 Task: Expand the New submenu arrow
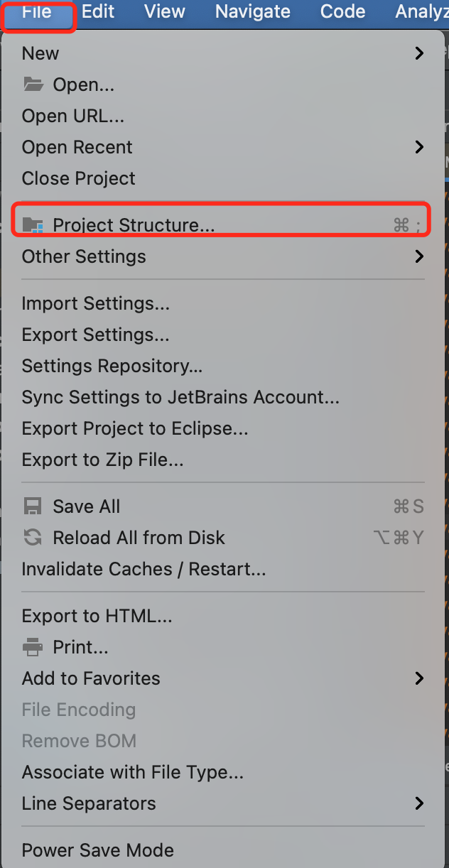(419, 53)
